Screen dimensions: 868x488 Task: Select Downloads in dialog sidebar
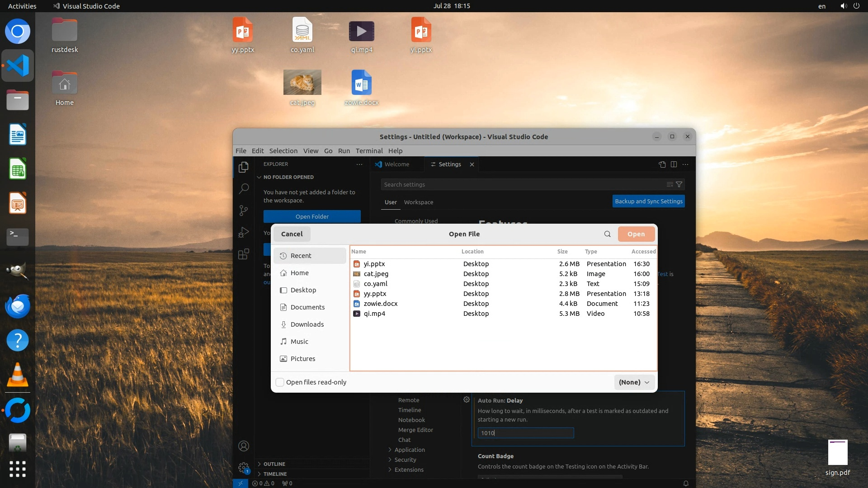pyautogui.click(x=307, y=324)
